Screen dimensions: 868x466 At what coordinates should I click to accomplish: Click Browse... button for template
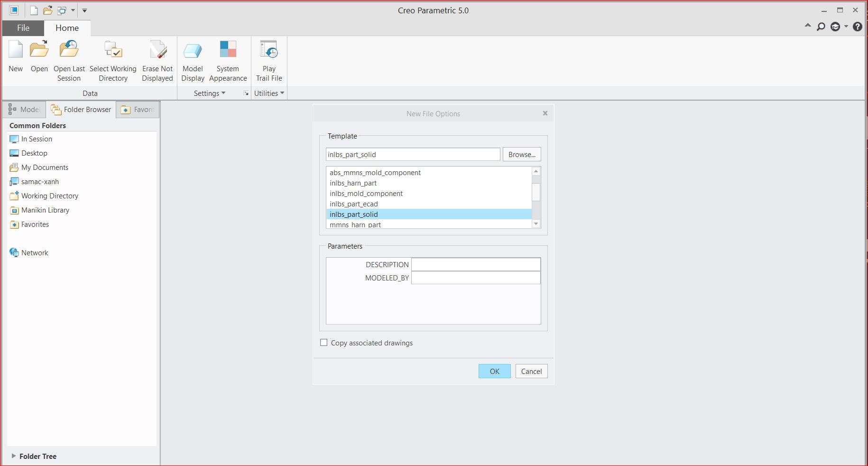[x=522, y=154]
